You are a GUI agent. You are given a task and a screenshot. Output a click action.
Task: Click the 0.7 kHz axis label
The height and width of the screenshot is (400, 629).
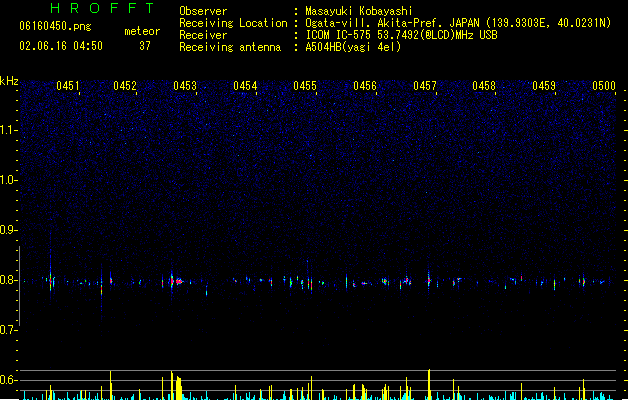click(x=9, y=330)
